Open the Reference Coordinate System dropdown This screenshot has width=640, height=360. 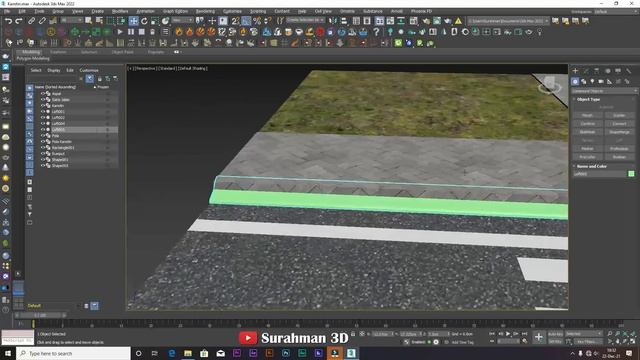tap(182, 20)
